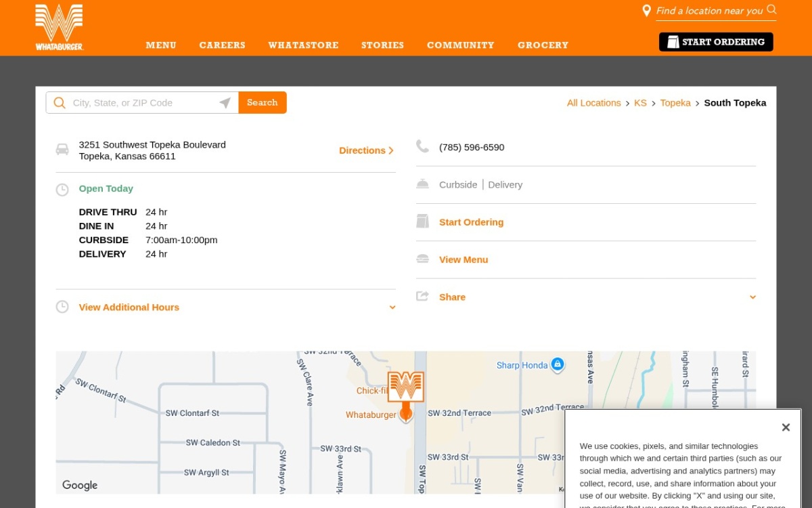Click the Whataburger logo in header
Image resolution: width=812 pixels, height=508 pixels.
(x=59, y=28)
